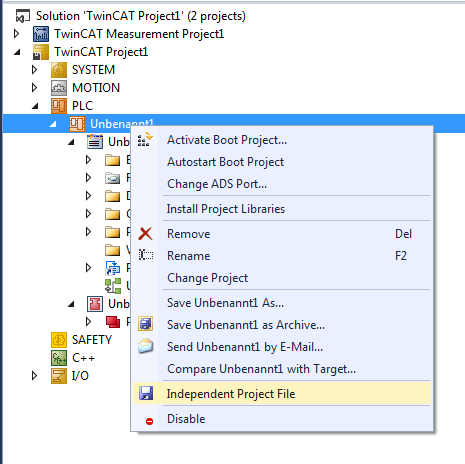Click the Rename menu icon

coord(146,255)
